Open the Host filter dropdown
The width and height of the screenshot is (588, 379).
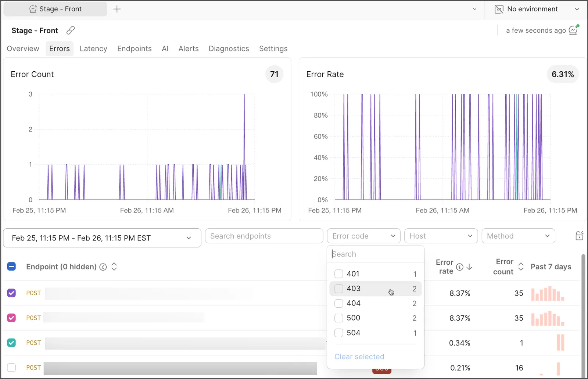pyautogui.click(x=441, y=236)
